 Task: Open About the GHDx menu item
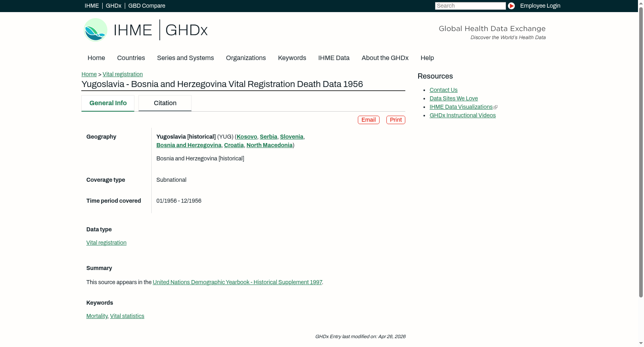tap(385, 58)
